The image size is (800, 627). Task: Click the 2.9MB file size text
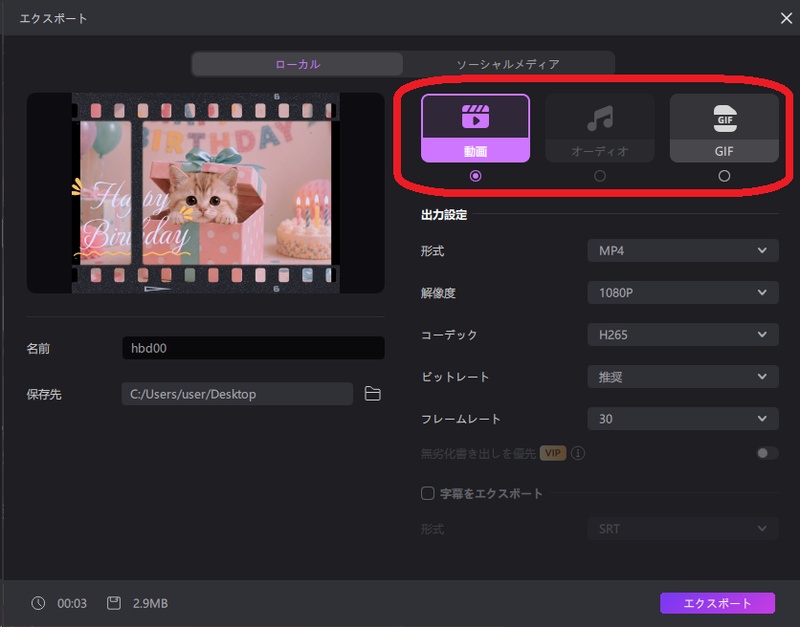pyautogui.click(x=151, y=604)
